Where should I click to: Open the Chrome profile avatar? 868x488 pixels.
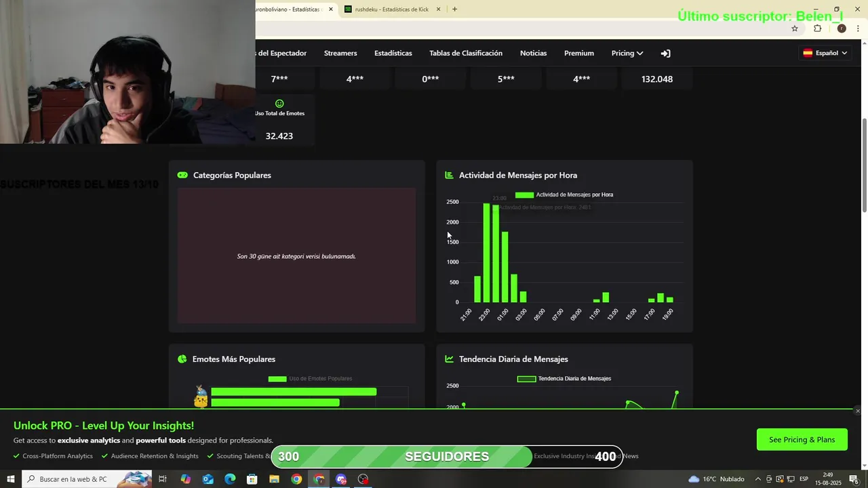pyautogui.click(x=842, y=28)
